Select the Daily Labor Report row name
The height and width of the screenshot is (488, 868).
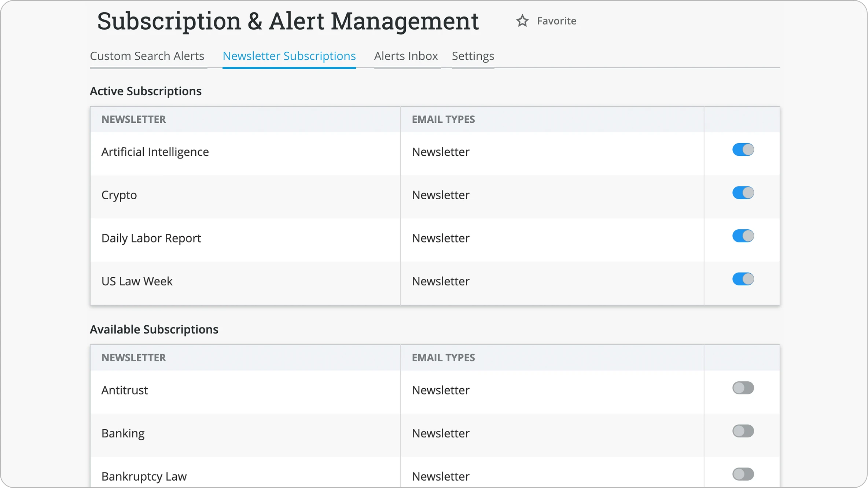[151, 238]
